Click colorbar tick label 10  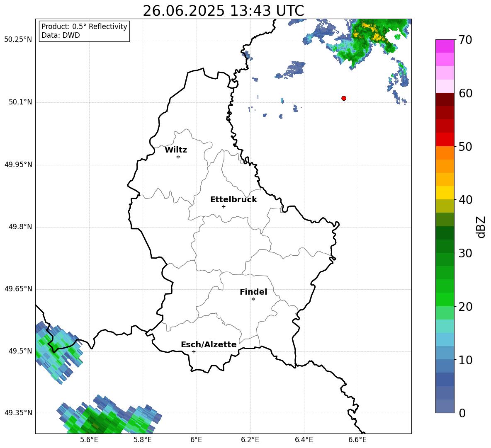(465, 360)
